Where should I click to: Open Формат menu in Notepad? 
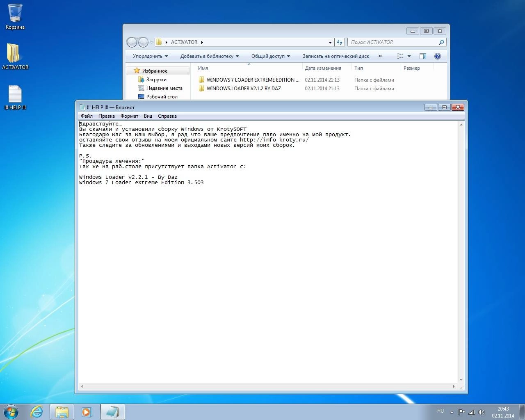tap(129, 116)
